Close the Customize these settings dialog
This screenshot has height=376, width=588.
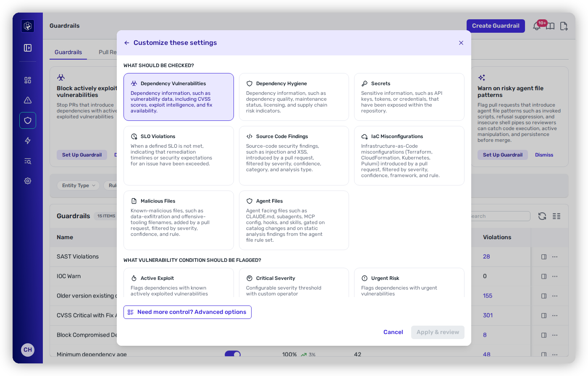pos(461,43)
